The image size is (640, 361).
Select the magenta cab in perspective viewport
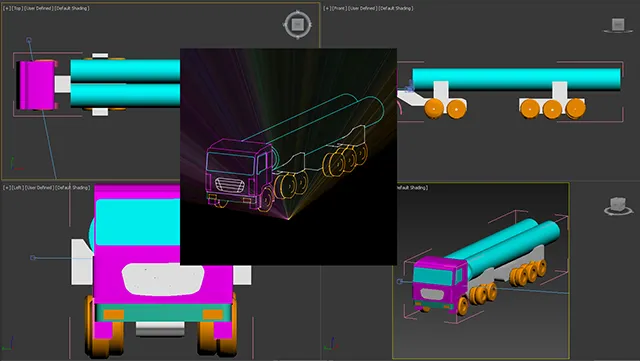pos(439,282)
